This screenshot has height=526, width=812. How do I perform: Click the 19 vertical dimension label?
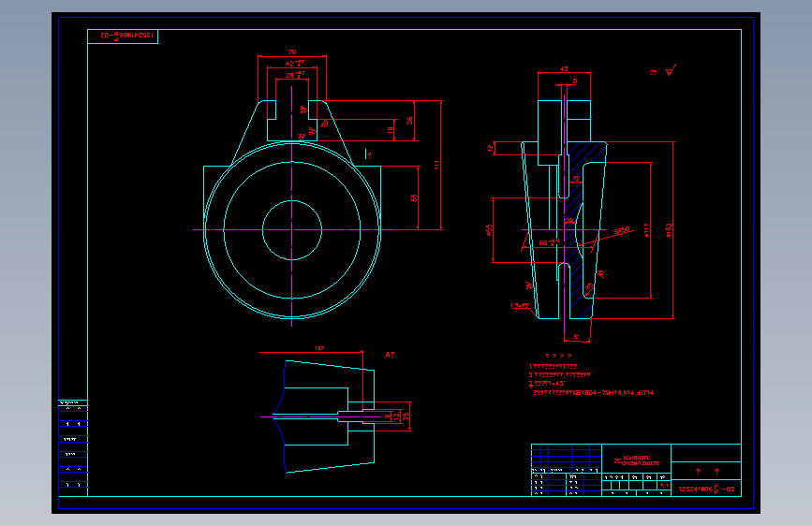click(390, 130)
